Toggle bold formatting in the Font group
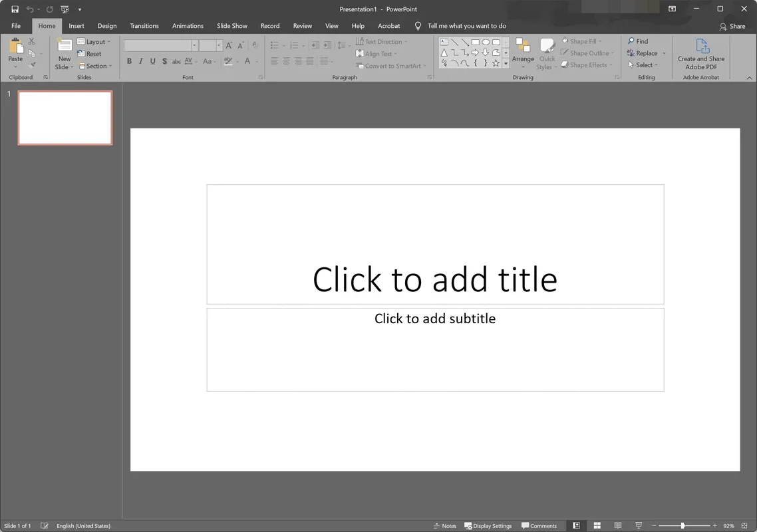This screenshot has width=757, height=532. [x=129, y=61]
